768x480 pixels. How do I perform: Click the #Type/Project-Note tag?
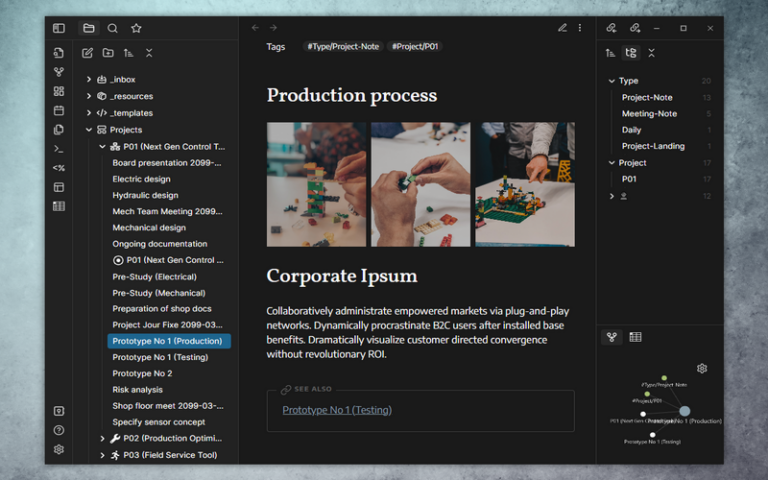[x=340, y=47]
